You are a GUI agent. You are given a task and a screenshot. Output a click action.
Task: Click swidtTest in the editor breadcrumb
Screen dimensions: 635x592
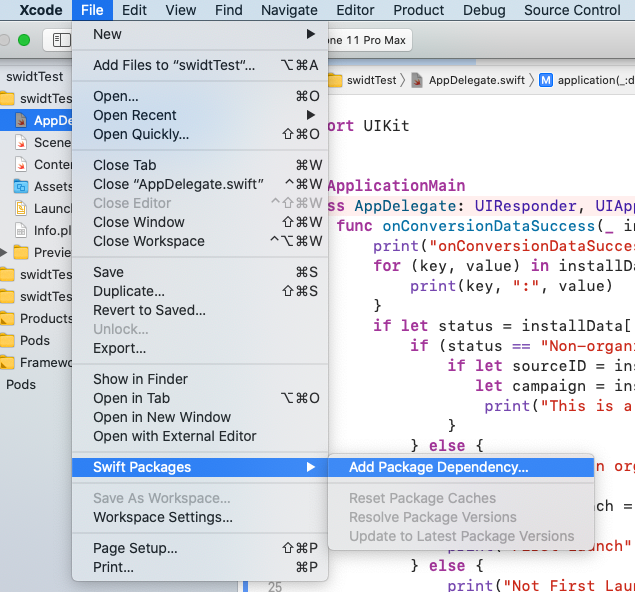[371, 80]
